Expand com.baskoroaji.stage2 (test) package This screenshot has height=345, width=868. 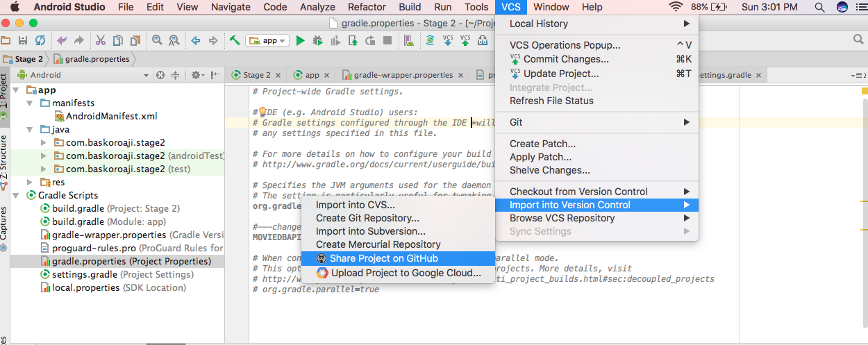(44, 169)
